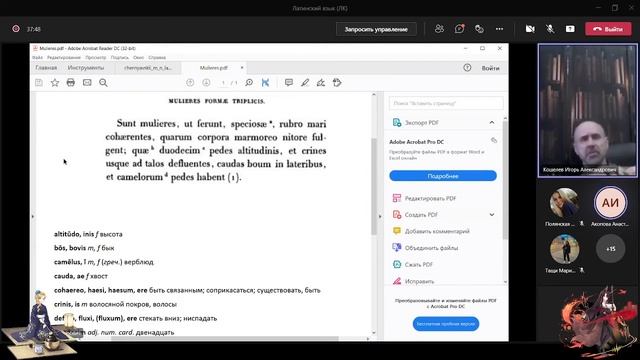This screenshot has height=360, width=640.
Task: Toggle the blue fit-page view icon
Action: coord(265,83)
